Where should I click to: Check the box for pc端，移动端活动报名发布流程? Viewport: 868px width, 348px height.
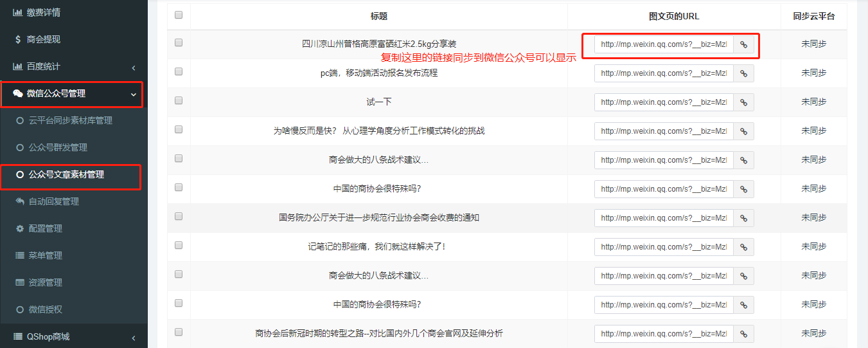pyautogui.click(x=179, y=71)
